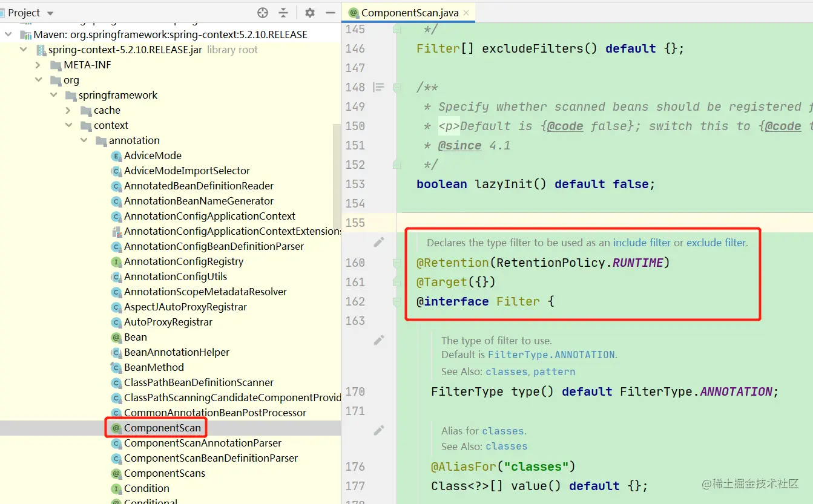Collapse the springframework package arrow
The image size is (813, 504).
tap(54, 95)
